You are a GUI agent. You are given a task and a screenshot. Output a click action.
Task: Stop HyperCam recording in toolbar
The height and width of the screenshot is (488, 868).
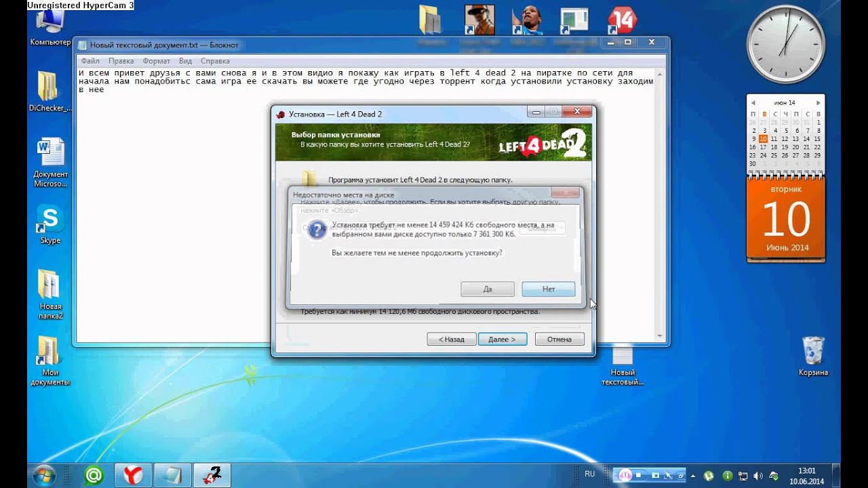coord(638,475)
